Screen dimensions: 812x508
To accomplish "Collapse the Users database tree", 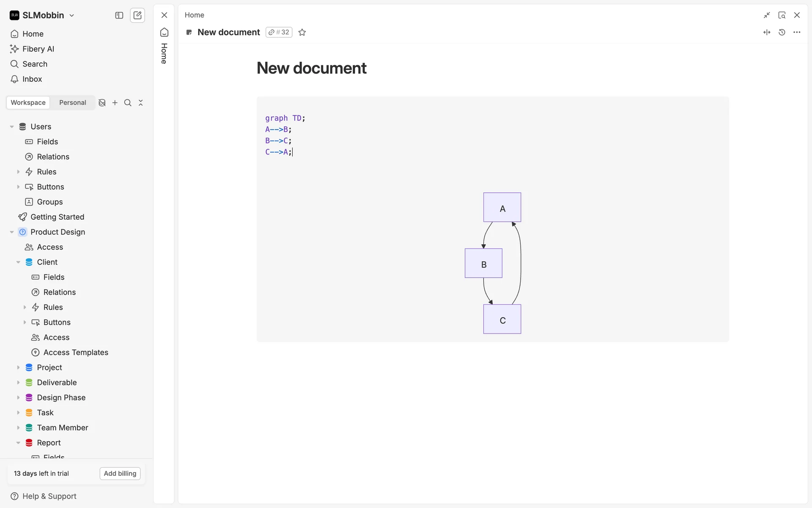I will (12, 127).
